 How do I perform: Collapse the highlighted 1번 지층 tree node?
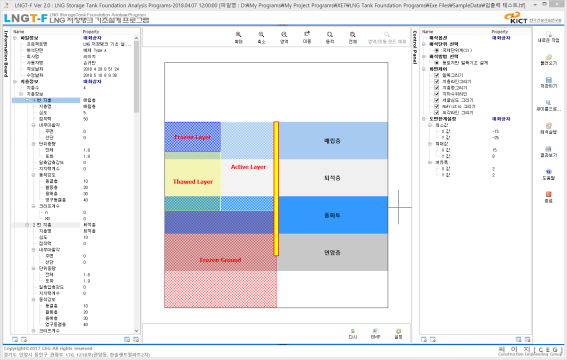click(27, 100)
